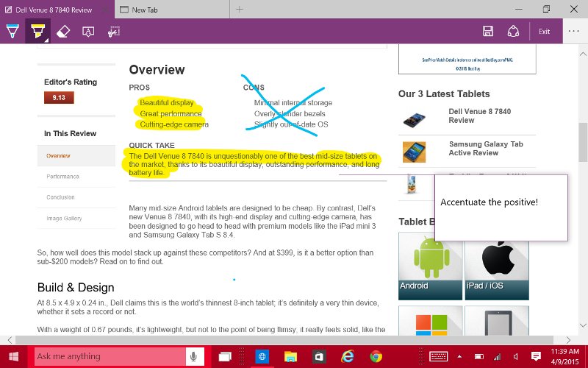Select the yellow Highlighter tool
588x368 pixels.
coord(38,31)
